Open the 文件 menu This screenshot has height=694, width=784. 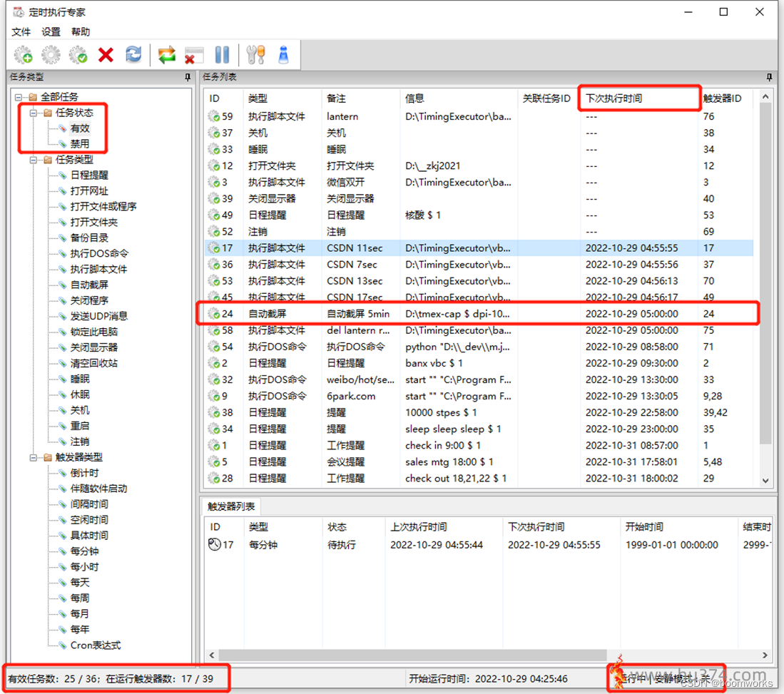click(x=21, y=32)
